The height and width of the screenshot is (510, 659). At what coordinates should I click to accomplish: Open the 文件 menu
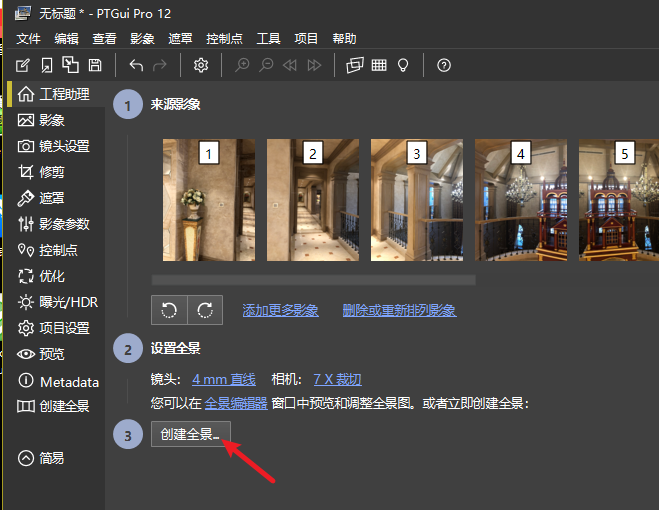pos(28,39)
